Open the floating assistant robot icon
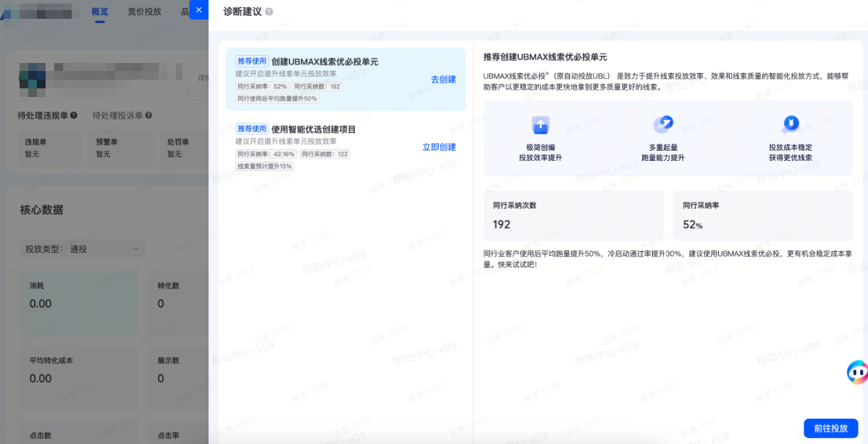868x444 pixels. tap(857, 372)
